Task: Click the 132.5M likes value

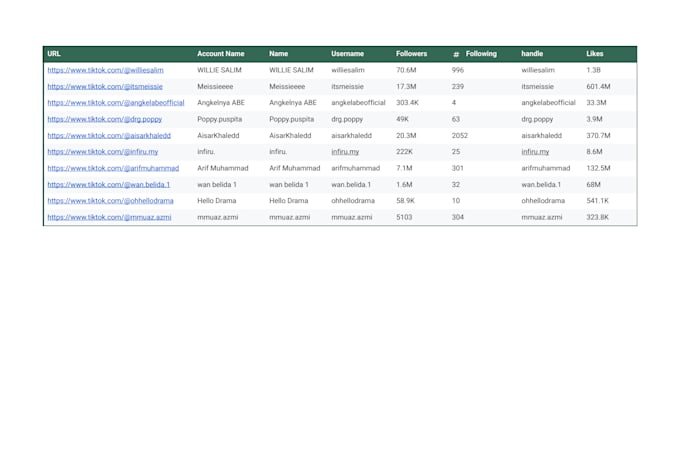Action: pyautogui.click(x=598, y=168)
